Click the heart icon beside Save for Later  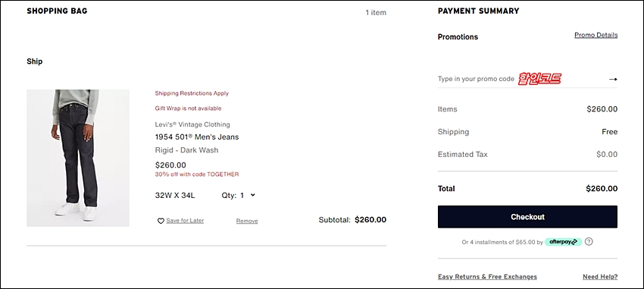161,221
